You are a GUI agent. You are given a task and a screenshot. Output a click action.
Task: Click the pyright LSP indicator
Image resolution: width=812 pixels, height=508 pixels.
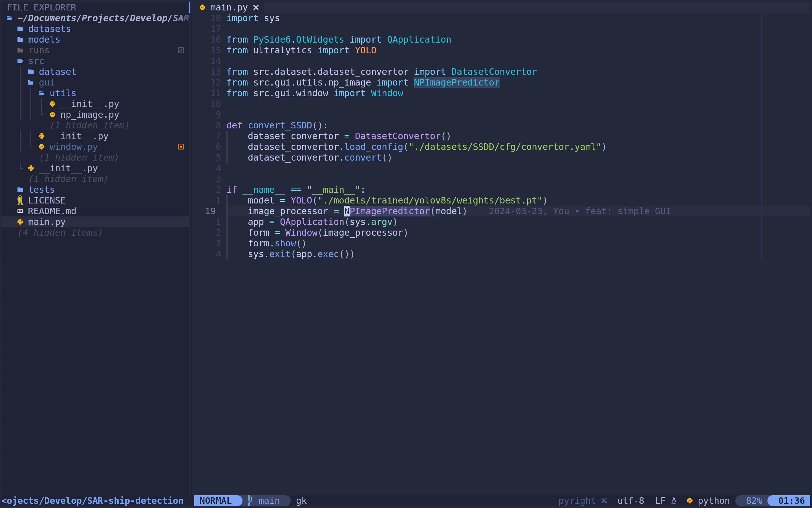point(577,501)
